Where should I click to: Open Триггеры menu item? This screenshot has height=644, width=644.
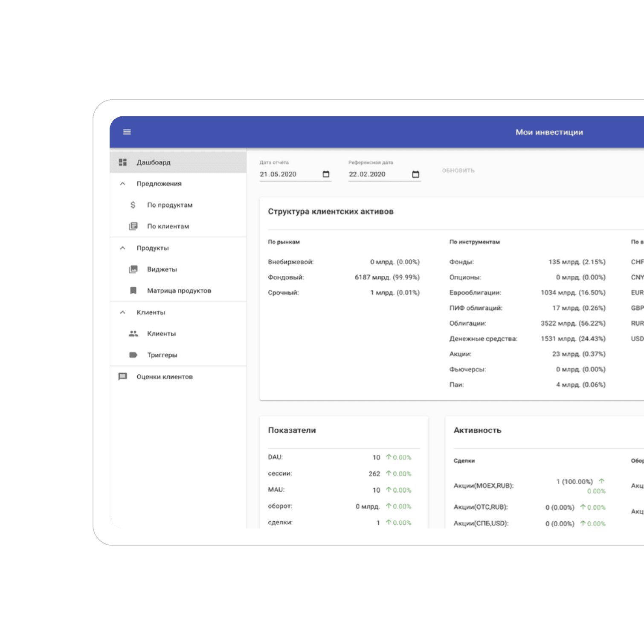[178, 355]
